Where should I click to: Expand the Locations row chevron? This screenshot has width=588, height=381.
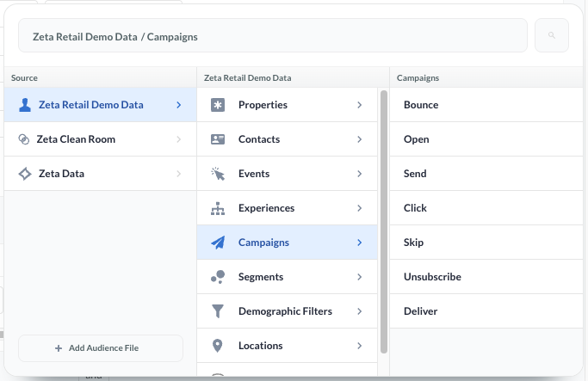coord(360,346)
